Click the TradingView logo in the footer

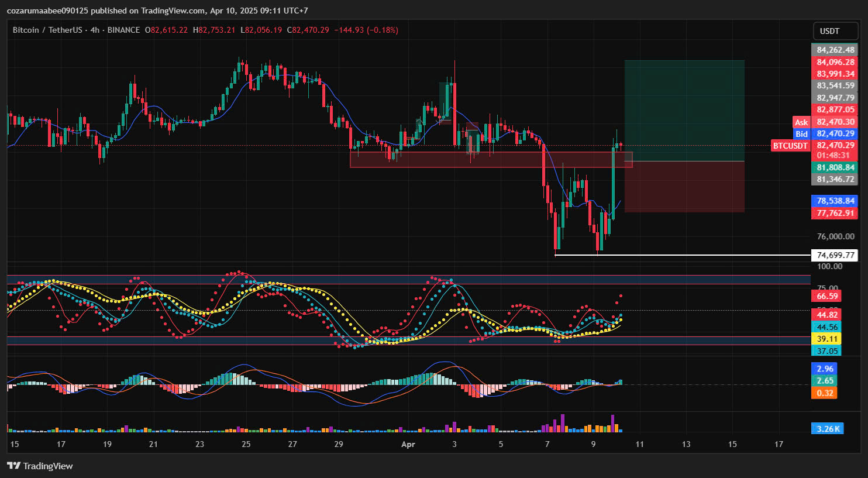pos(40,466)
